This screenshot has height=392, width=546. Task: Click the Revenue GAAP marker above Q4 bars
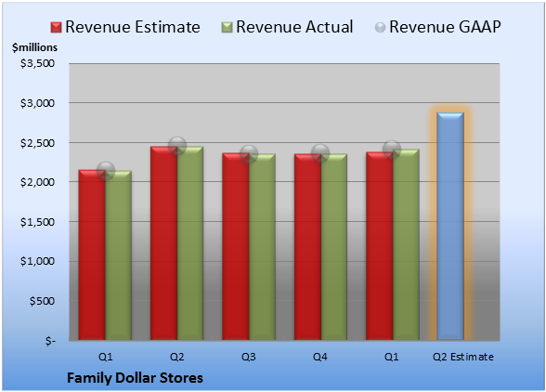point(320,153)
